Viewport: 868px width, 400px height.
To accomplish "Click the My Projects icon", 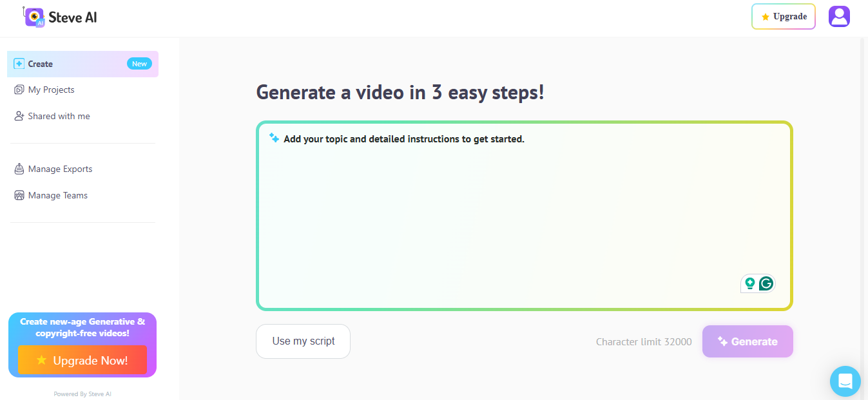I will click(19, 90).
